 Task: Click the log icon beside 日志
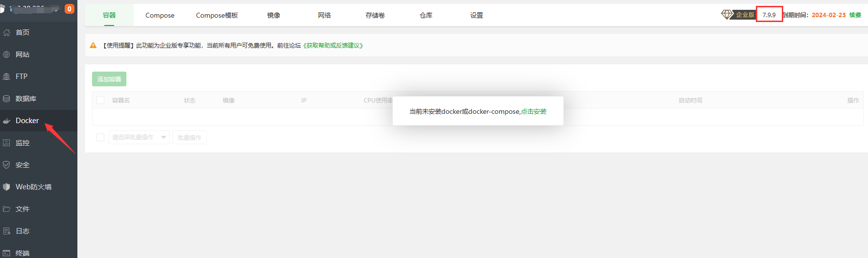[x=6, y=231]
